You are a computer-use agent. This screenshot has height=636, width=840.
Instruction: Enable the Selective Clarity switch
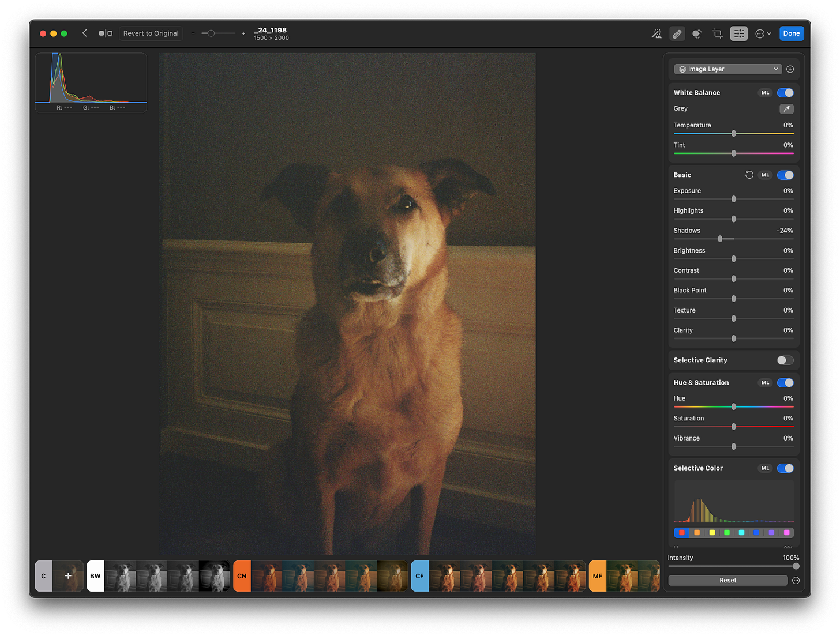point(785,360)
